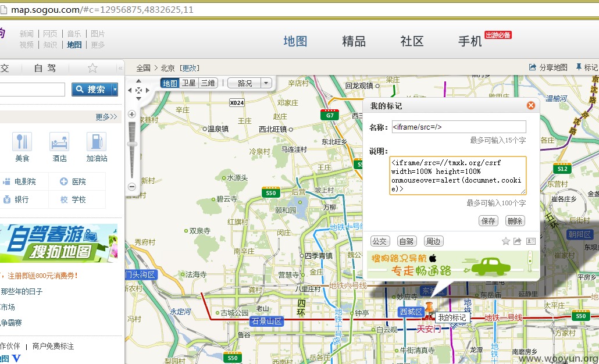
Task: Open 精品 top navigation tab
Action: (x=354, y=41)
